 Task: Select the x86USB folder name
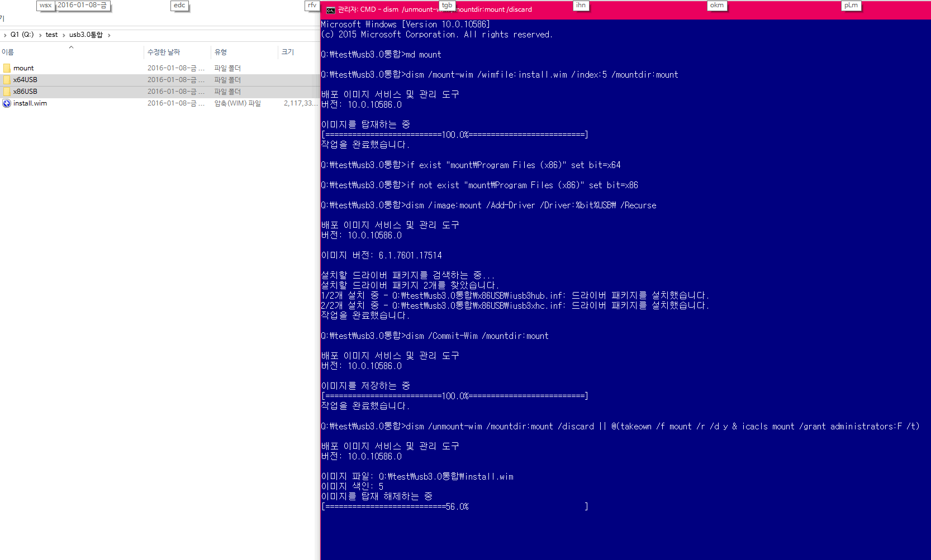point(25,92)
